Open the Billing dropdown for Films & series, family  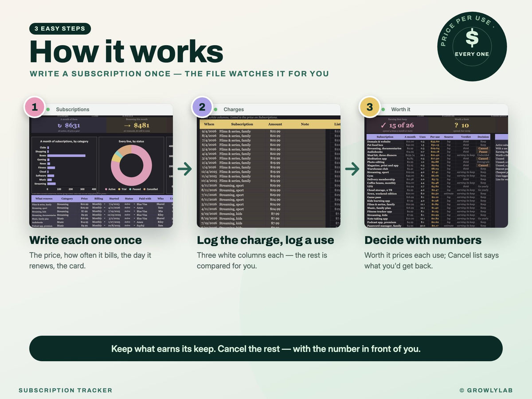coord(104,204)
